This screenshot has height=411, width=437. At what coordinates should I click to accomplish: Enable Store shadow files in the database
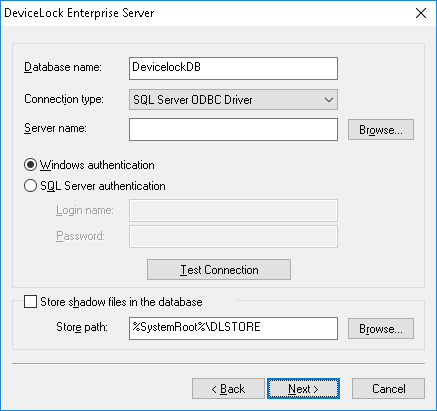click(30, 302)
